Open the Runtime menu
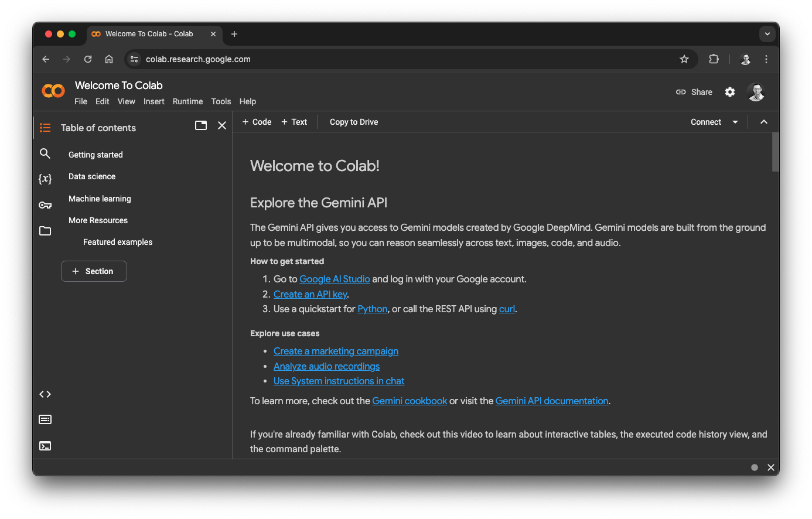812x519 pixels. [187, 101]
